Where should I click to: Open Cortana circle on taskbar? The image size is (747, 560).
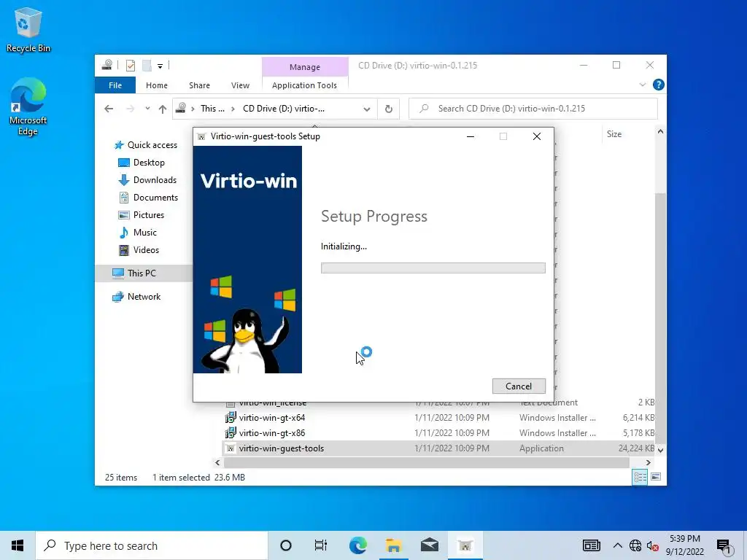click(286, 545)
